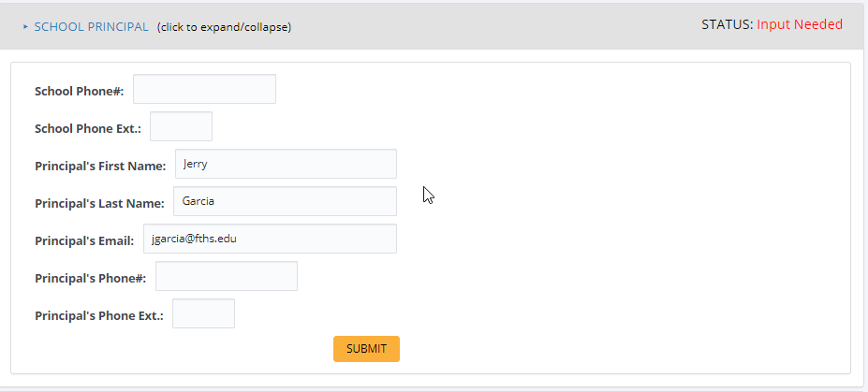The width and height of the screenshot is (868, 392).
Task: Click the email field showing jgarcia@fths.edu
Action: coord(270,240)
